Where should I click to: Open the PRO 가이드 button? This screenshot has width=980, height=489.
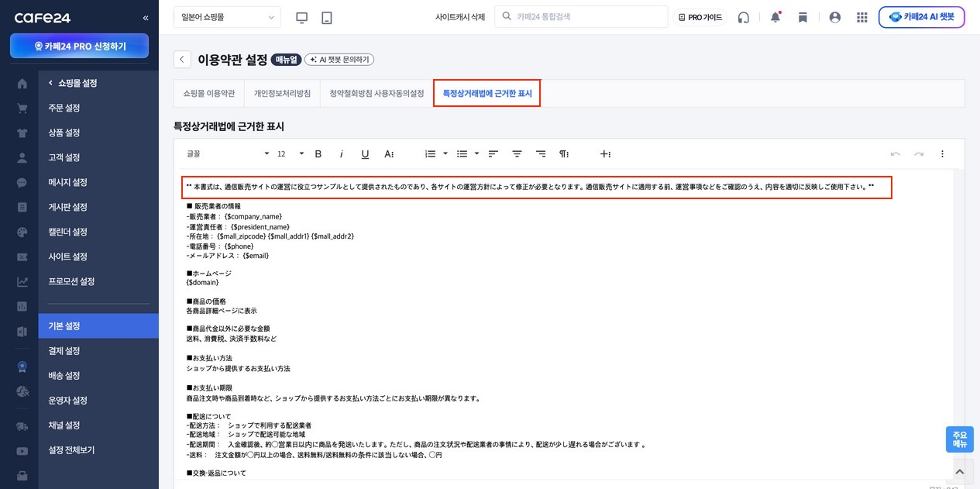click(x=700, y=17)
